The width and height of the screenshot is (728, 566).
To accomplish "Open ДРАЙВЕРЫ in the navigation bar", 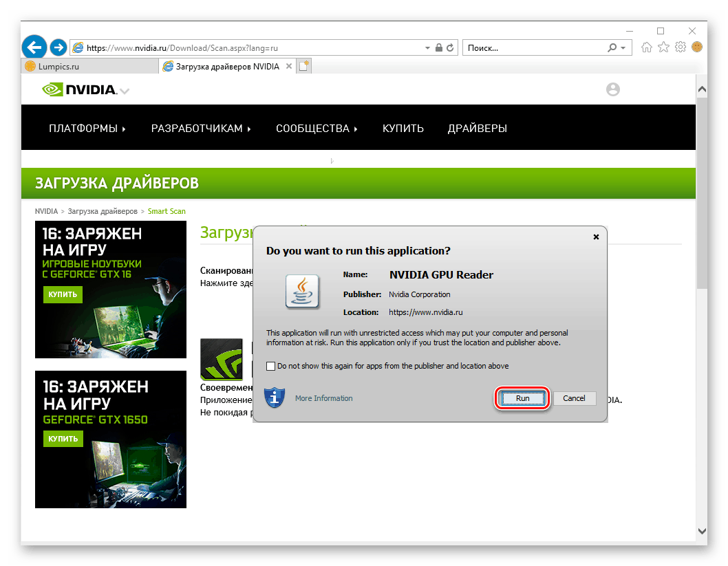I will [478, 129].
